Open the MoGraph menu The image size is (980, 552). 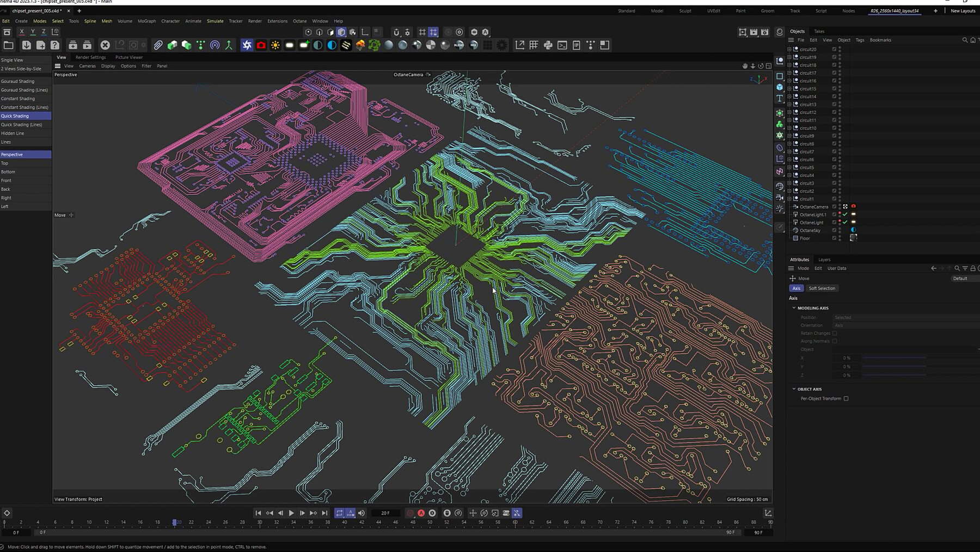pos(146,21)
